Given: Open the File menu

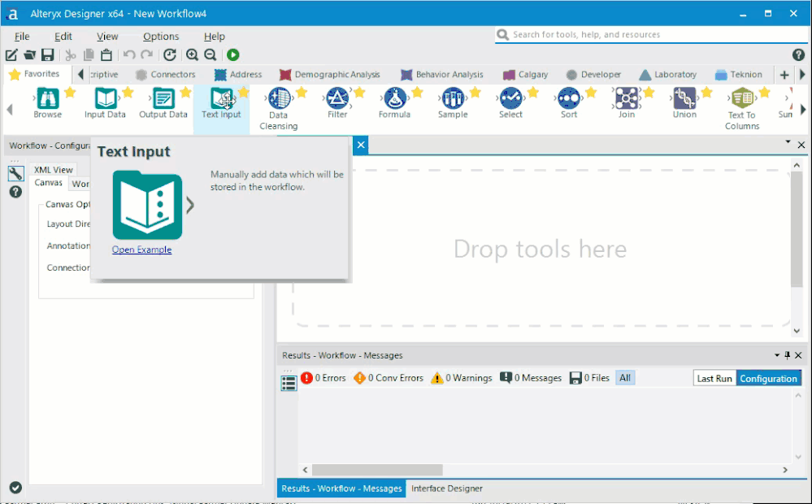Looking at the screenshot, I should pyautogui.click(x=22, y=37).
